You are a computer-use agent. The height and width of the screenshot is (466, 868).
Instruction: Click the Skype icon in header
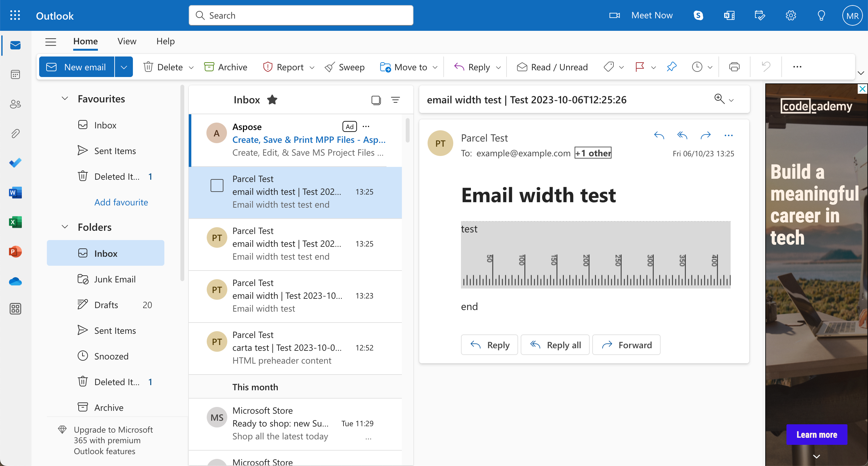(x=698, y=15)
